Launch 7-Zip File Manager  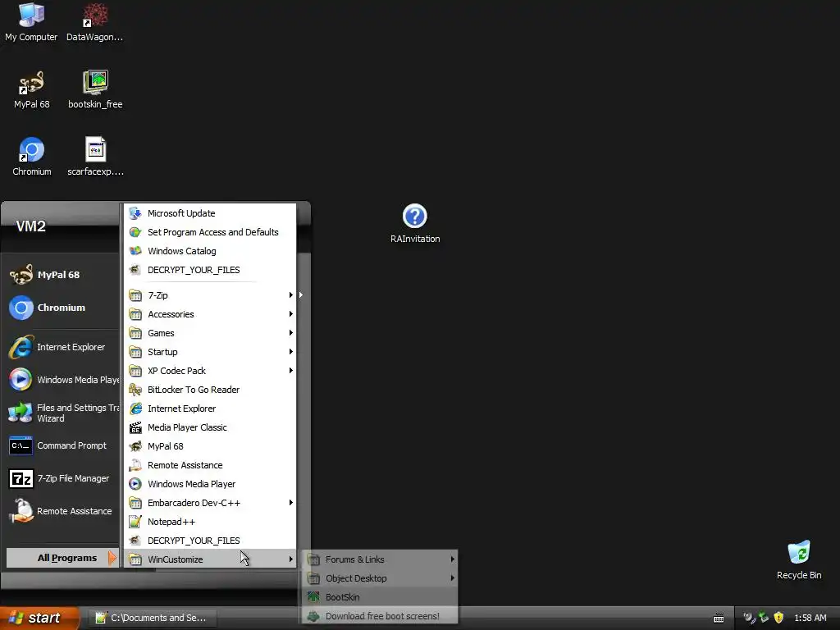[62, 478]
